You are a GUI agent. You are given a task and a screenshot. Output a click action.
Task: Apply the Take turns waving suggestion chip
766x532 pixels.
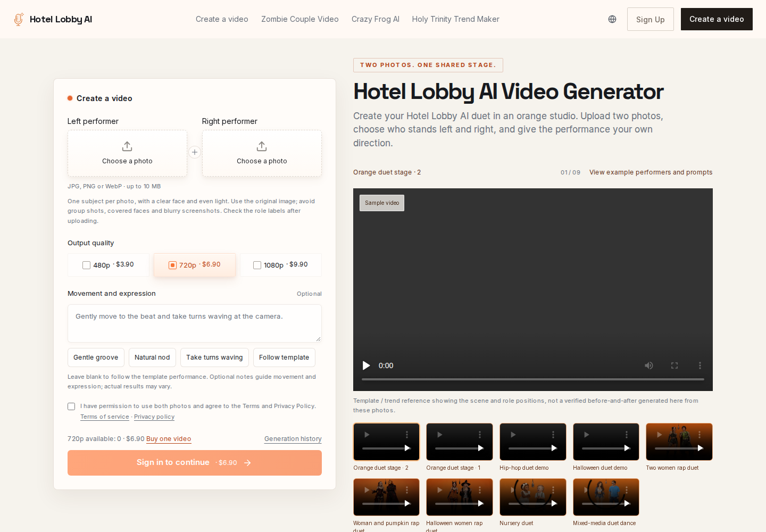coord(214,358)
